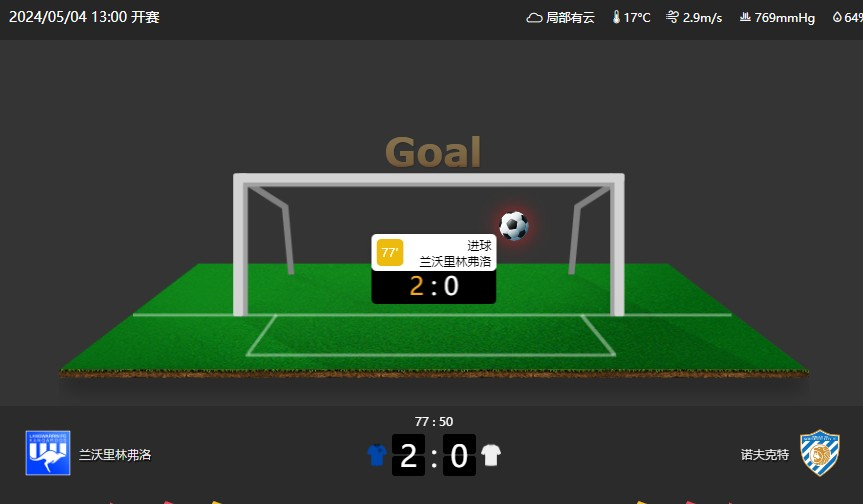The height and width of the screenshot is (504, 863).
Task: Click the Northcote lion shield team crest
Action: (820, 453)
